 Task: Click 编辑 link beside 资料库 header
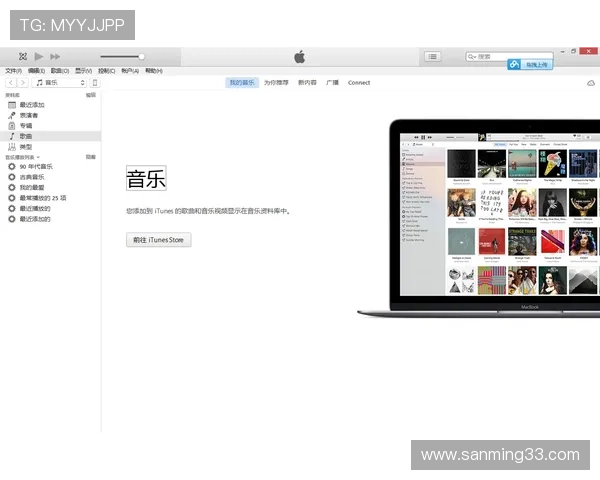(x=91, y=95)
